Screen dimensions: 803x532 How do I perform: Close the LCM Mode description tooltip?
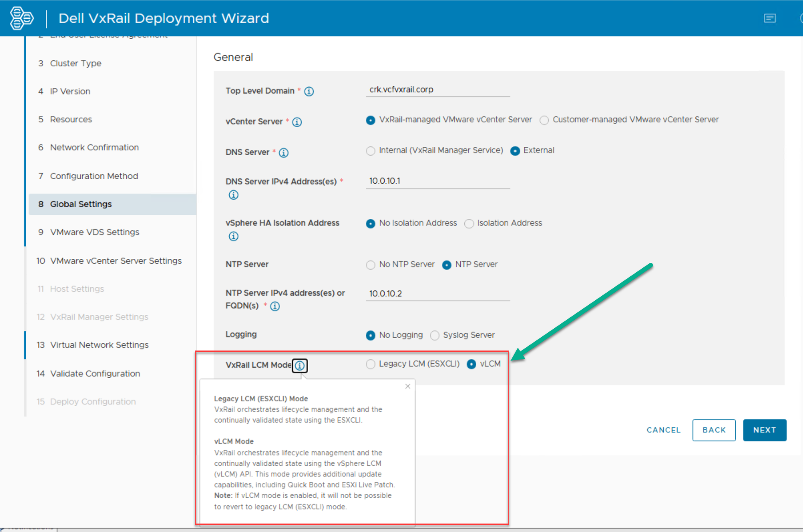point(407,386)
